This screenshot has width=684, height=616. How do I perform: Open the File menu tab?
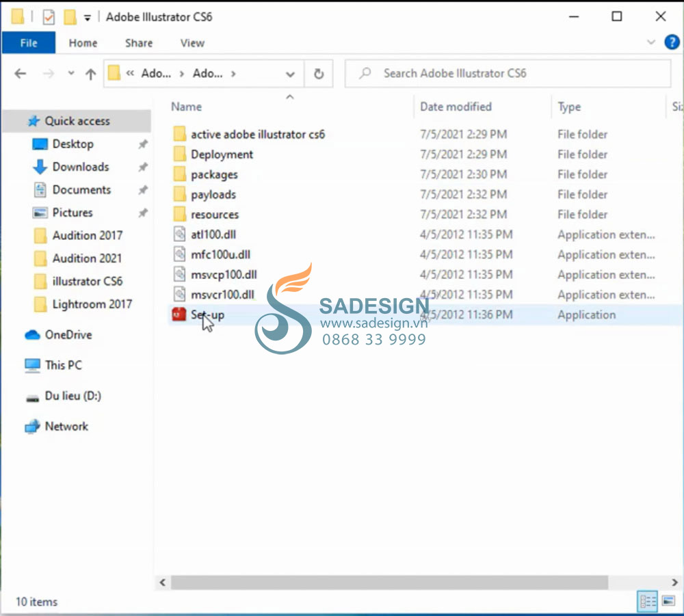coord(28,42)
